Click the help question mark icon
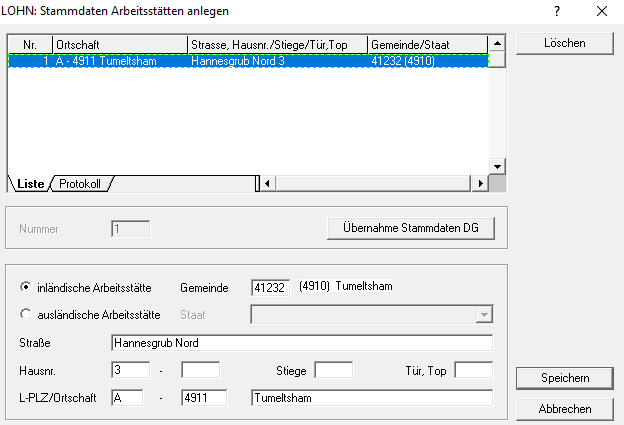The width and height of the screenshot is (624, 425). pyautogui.click(x=557, y=11)
